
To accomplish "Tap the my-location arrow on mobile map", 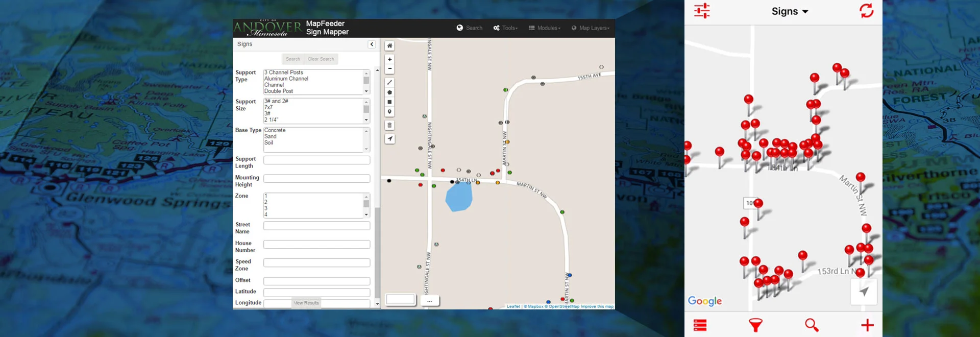I will tap(864, 292).
